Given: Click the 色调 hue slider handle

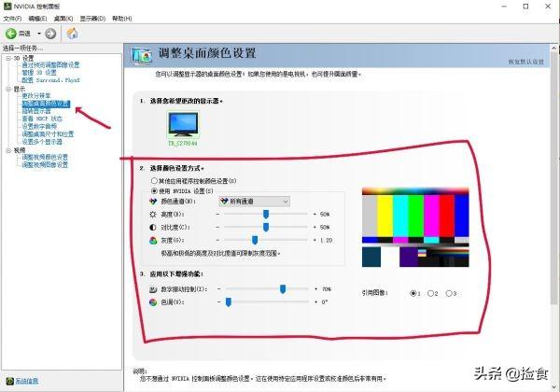Looking at the screenshot, I should [x=229, y=302].
